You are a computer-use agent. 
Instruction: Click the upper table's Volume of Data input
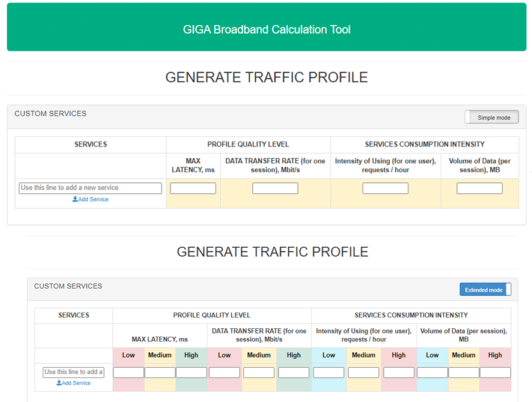click(479, 188)
